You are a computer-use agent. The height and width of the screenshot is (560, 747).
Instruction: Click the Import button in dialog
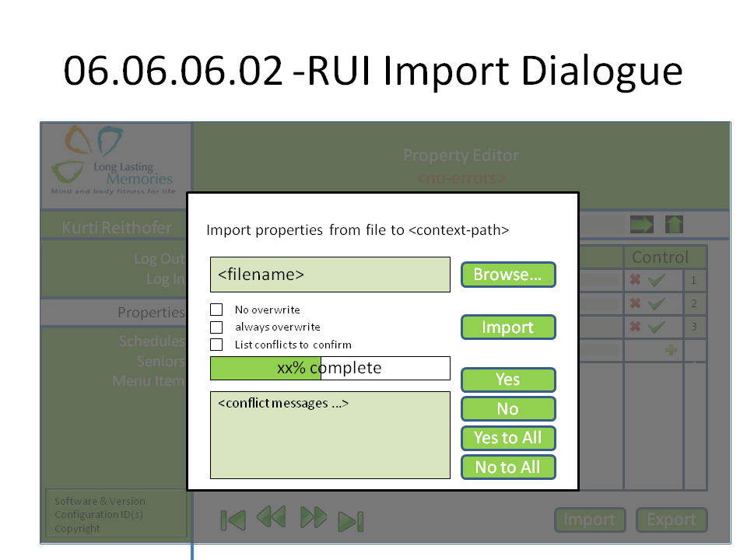(508, 327)
